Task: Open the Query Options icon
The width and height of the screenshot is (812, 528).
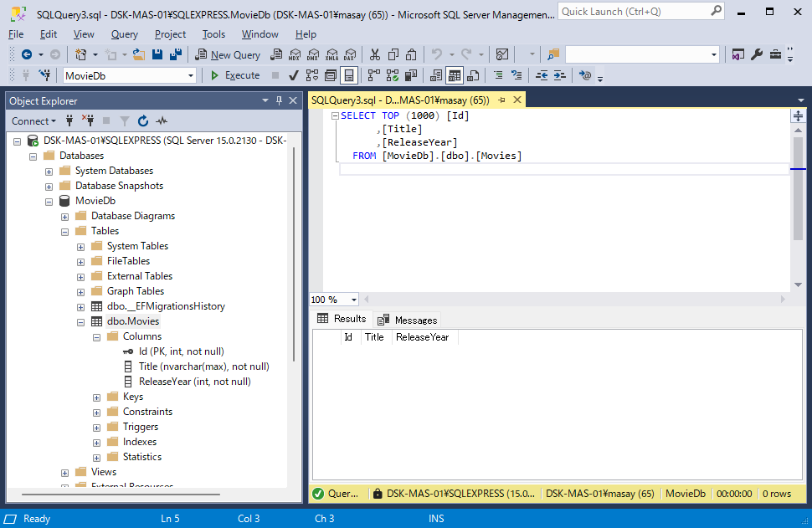Action: [331, 75]
